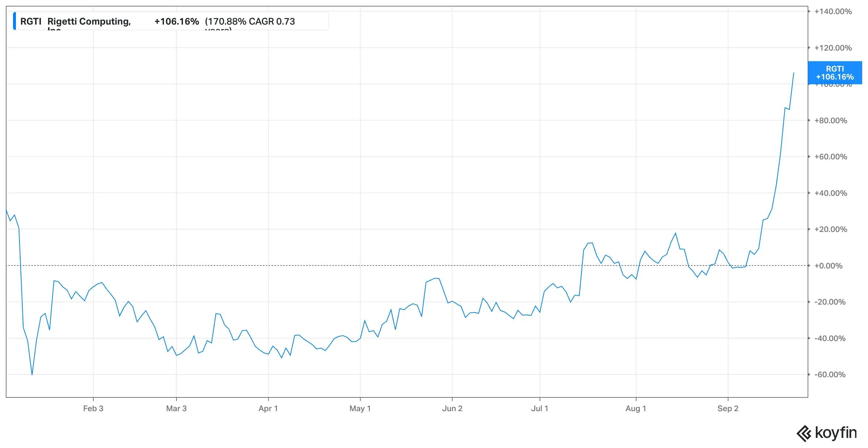Click the +140.00% axis label
Image resolution: width=868 pixels, height=448 pixels.
(x=833, y=12)
